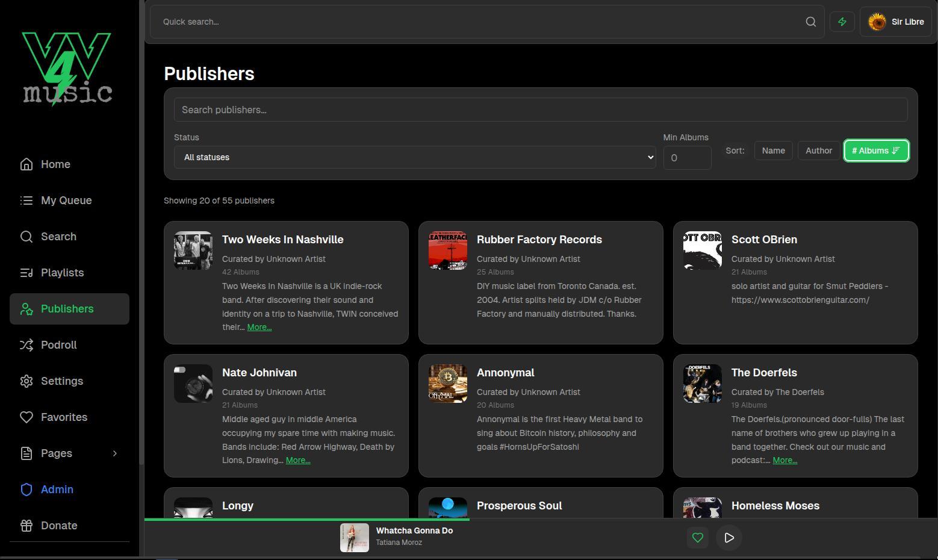This screenshot has width=938, height=560.
Task: Click the search magnifier icon in quick search
Action: 810,22
